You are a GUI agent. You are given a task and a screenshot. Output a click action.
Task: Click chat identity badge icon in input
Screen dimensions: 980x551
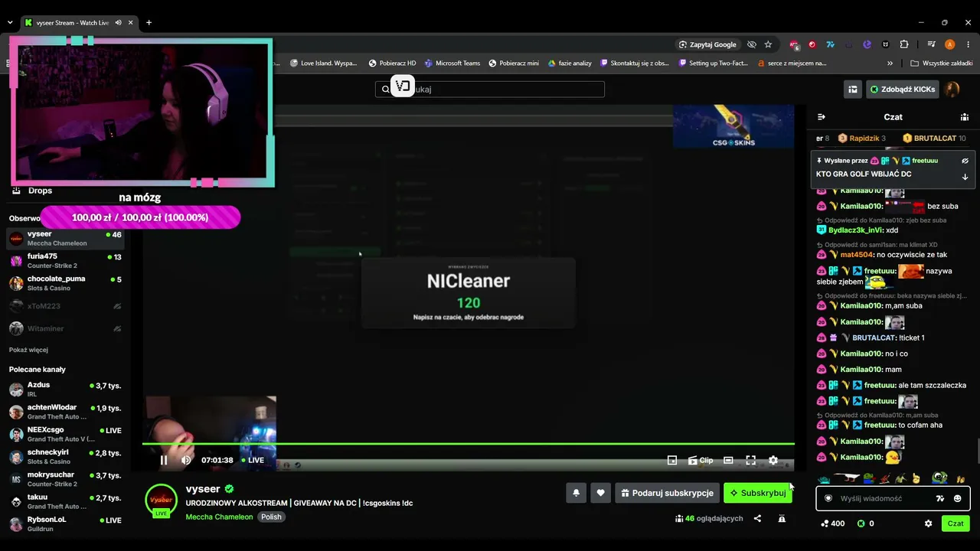tap(828, 498)
